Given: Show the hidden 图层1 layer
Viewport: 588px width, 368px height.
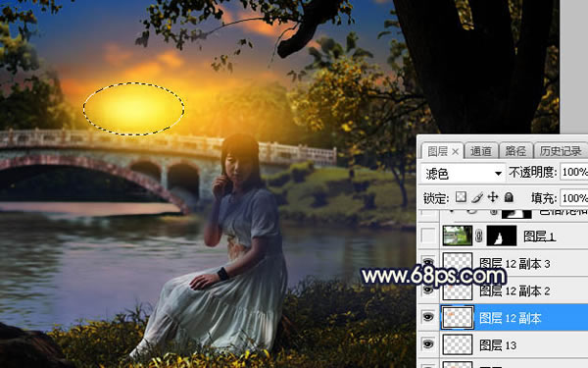Looking at the screenshot, I should 428,236.
